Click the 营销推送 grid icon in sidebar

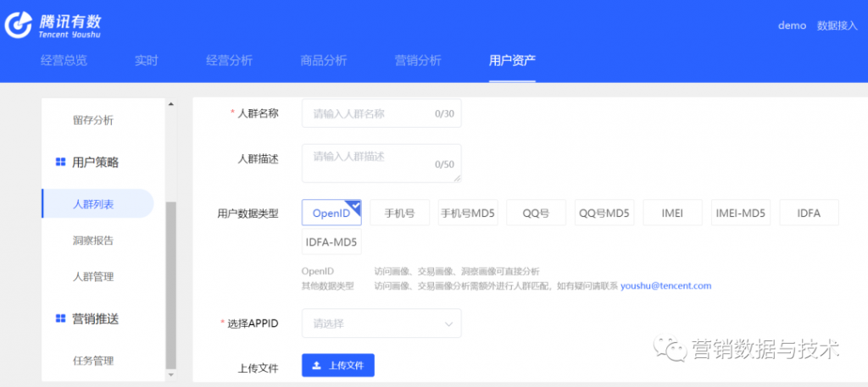click(60, 318)
